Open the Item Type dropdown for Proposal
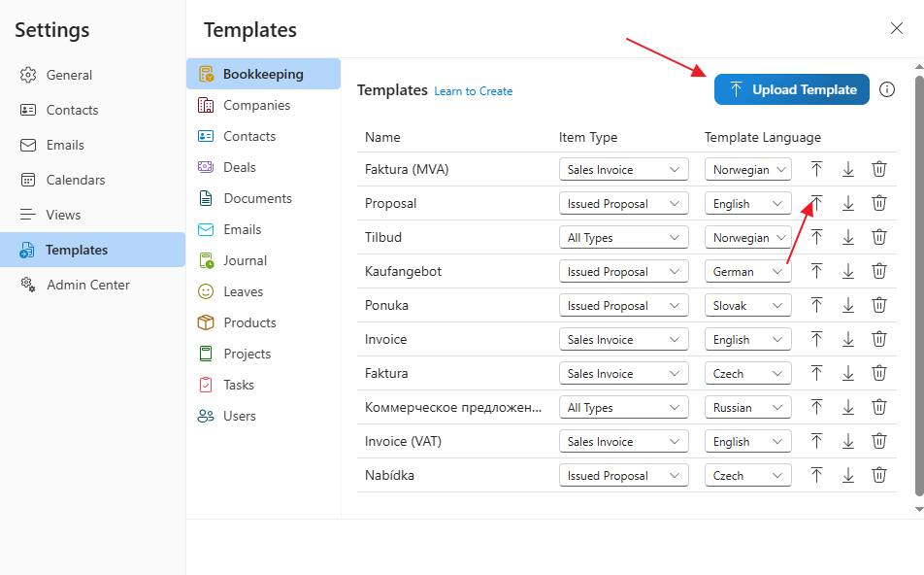 [623, 203]
